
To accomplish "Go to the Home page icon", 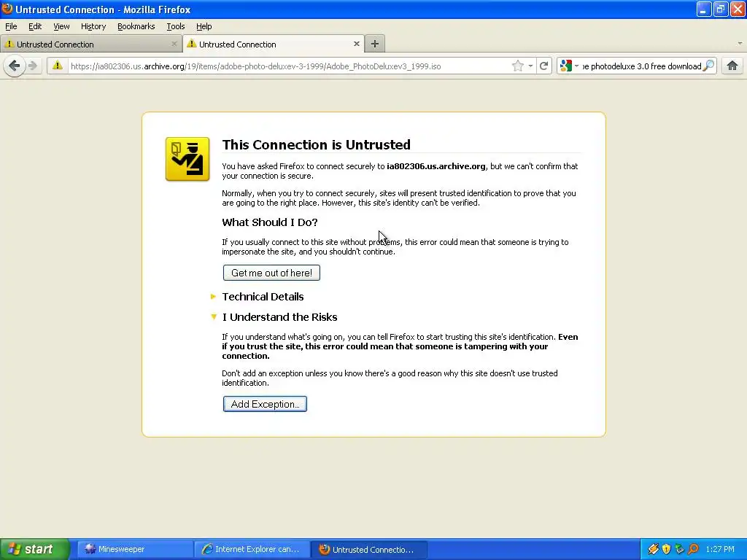I will 732,66.
